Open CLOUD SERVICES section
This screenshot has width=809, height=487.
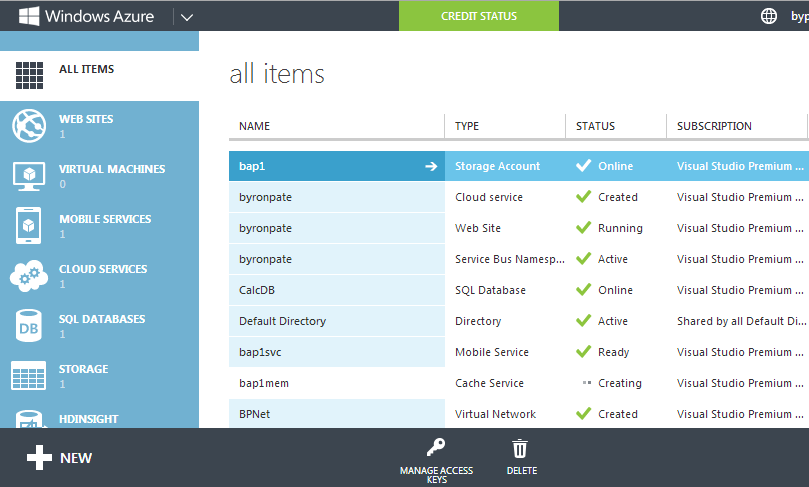coord(103,269)
